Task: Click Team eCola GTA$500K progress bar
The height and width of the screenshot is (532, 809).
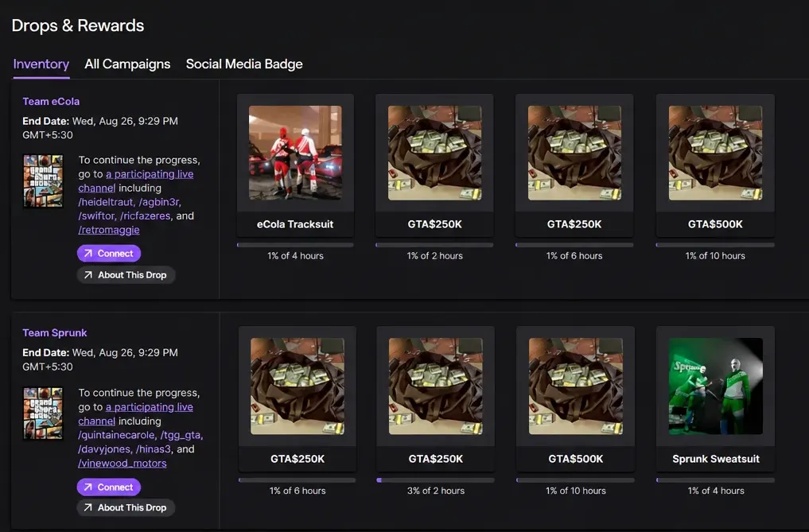Action: coord(715,245)
